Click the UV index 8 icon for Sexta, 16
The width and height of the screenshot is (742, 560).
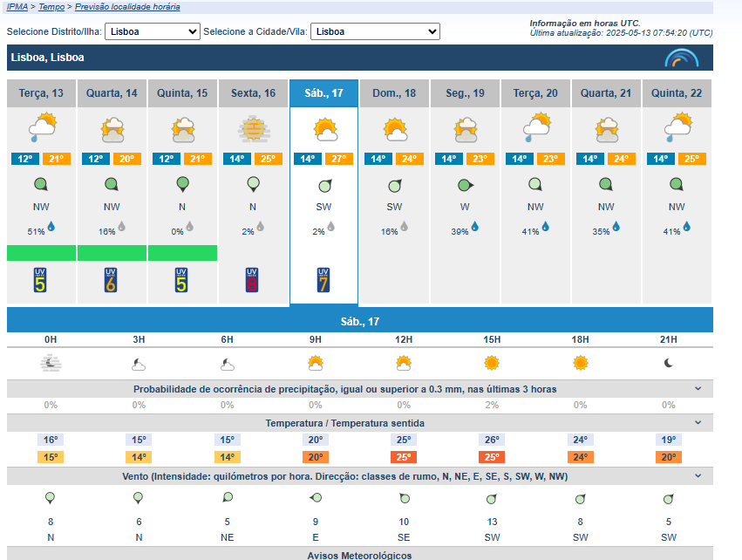[252, 280]
